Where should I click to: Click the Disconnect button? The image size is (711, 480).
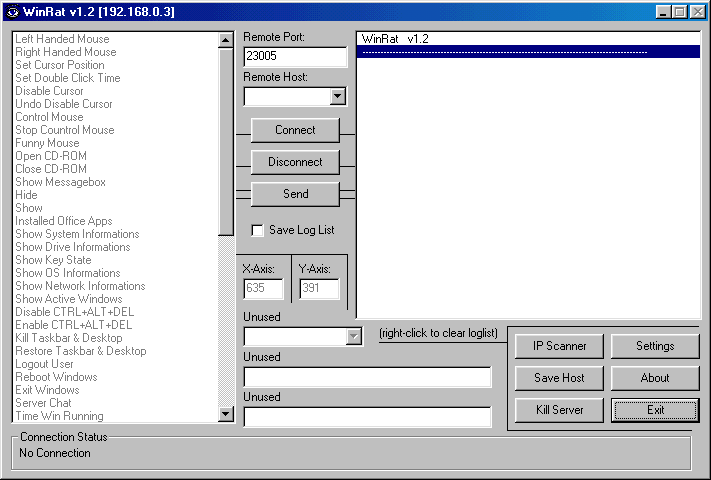pyautogui.click(x=295, y=162)
